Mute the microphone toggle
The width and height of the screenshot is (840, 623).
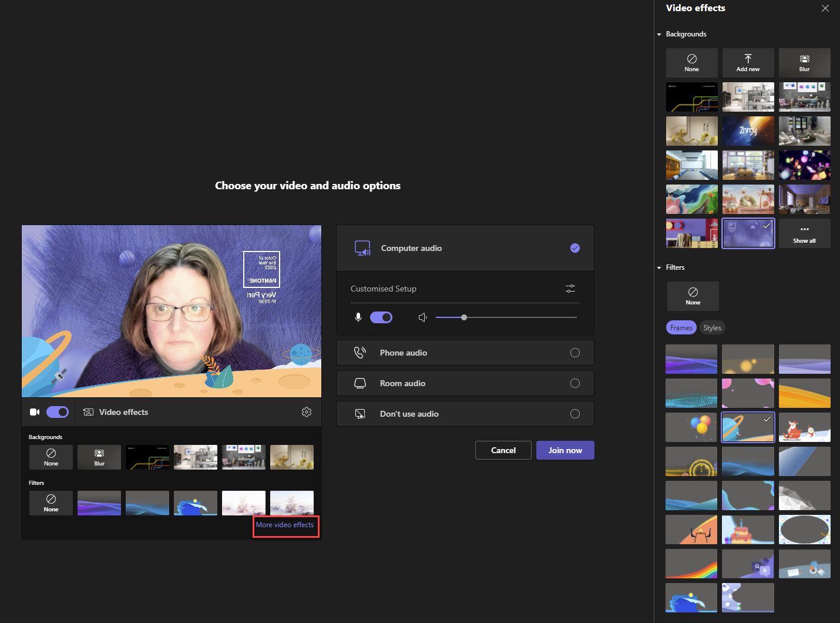point(381,317)
